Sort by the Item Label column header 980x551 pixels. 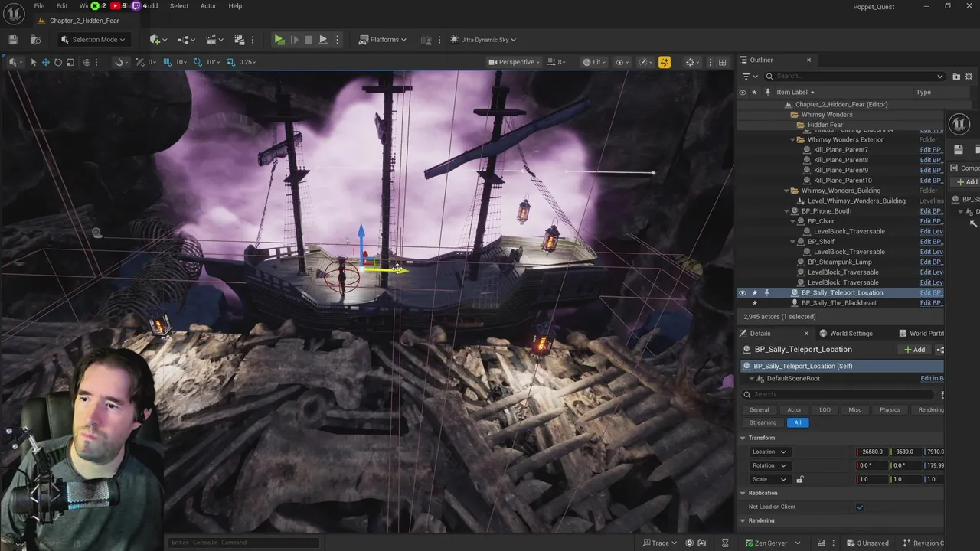[795, 93]
